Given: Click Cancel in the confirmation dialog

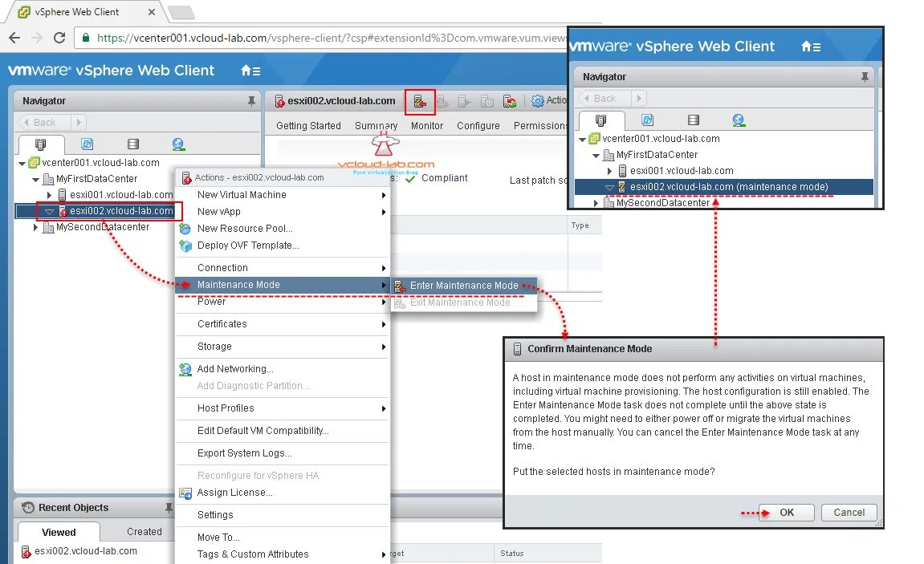Looking at the screenshot, I should point(849,512).
